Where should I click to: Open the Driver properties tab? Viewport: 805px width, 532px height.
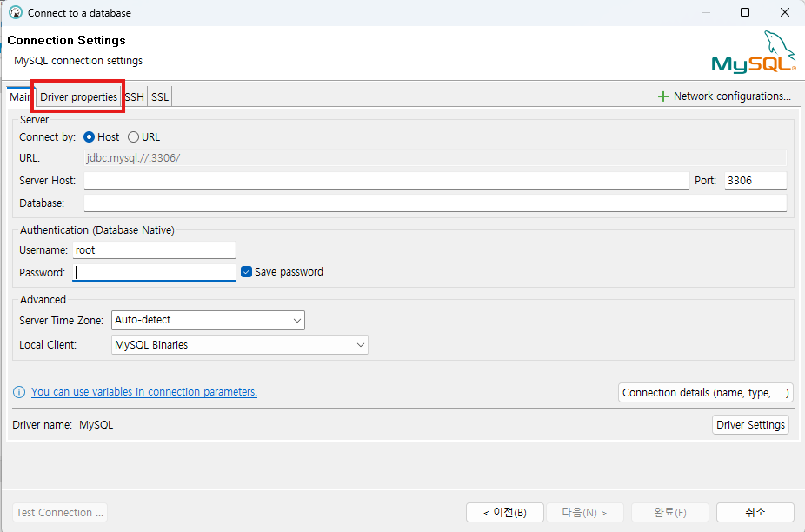point(78,97)
